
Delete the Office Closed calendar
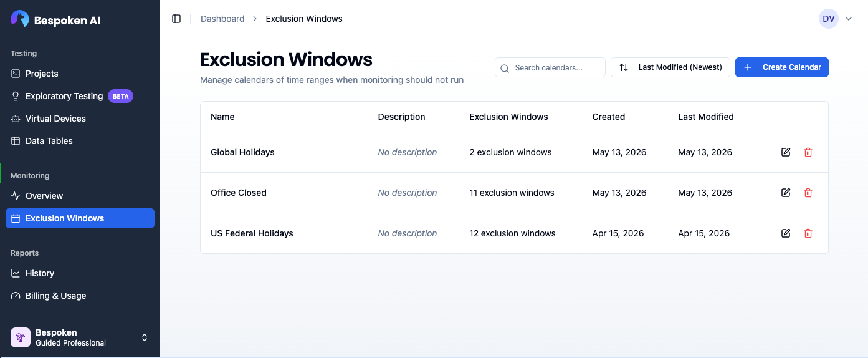coord(808,193)
